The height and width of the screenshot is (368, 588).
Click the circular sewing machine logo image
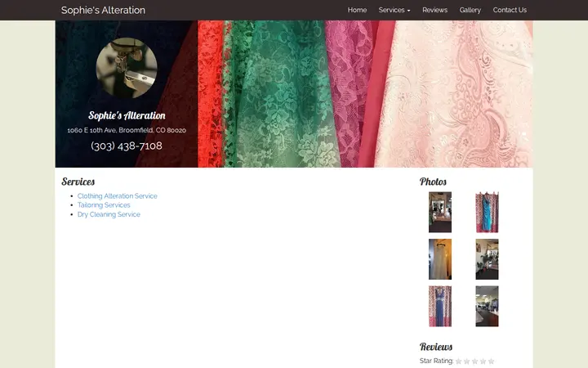127,68
